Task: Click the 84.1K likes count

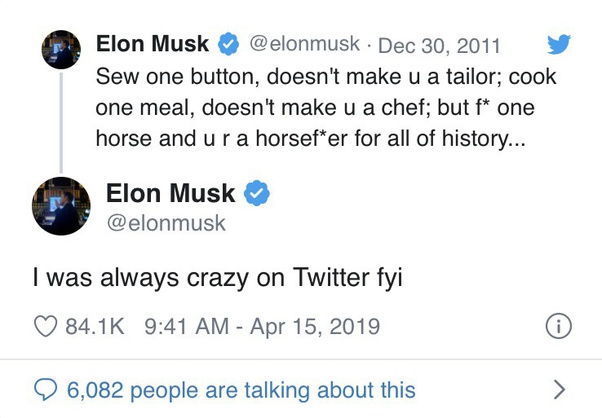Action: 95,326
